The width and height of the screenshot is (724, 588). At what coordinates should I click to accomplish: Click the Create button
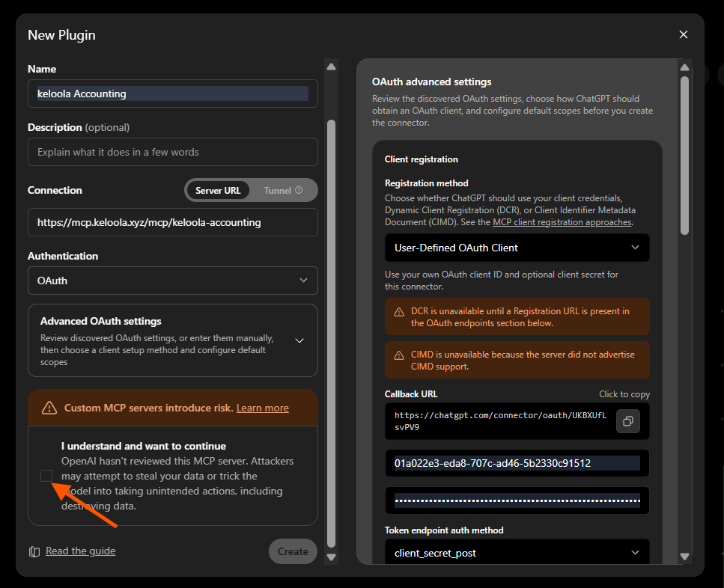coord(293,551)
